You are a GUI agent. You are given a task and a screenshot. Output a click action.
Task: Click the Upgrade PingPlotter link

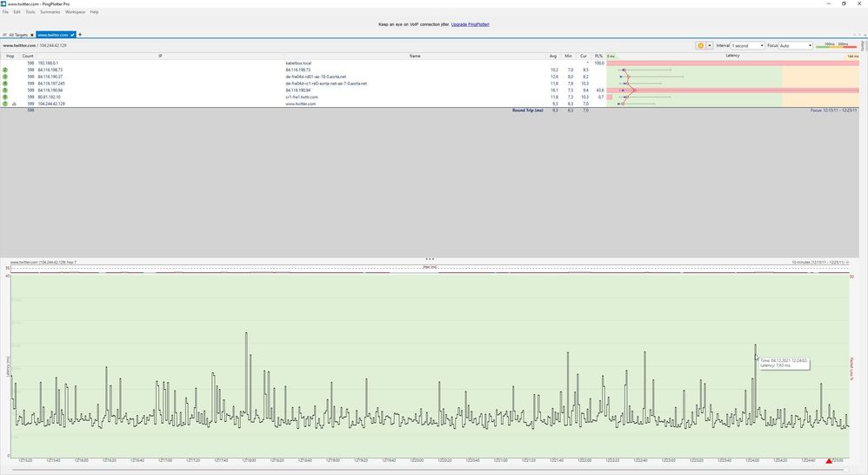click(x=470, y=24)
